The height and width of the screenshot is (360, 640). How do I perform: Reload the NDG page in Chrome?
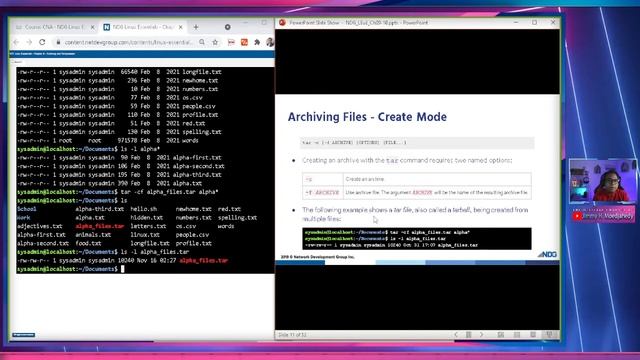coord(42,42)
